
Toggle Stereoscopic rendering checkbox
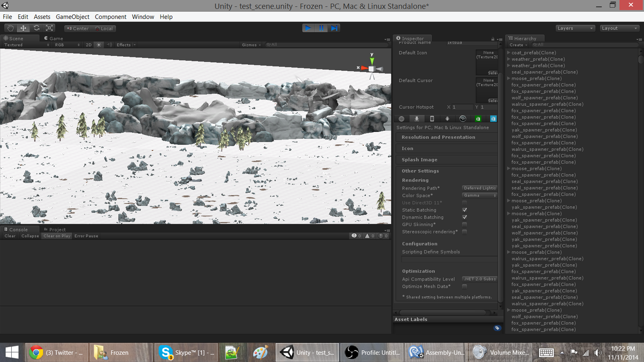point(465,232)
